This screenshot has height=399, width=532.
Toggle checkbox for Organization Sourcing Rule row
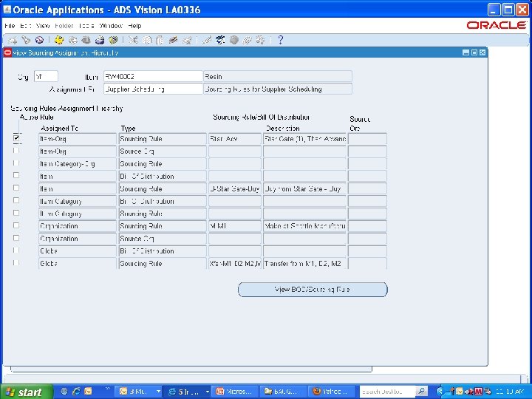(x=16, y=225)
